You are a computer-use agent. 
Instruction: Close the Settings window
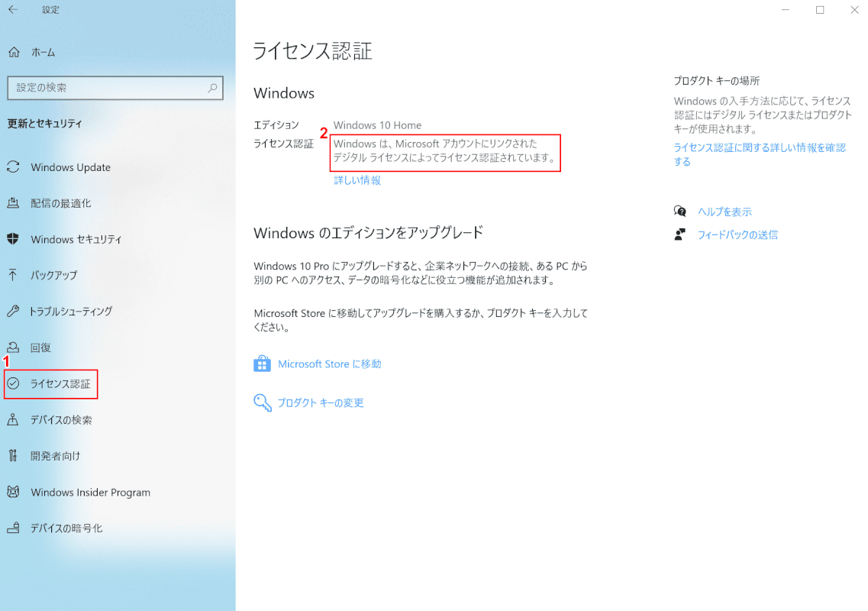pos(854,9)
